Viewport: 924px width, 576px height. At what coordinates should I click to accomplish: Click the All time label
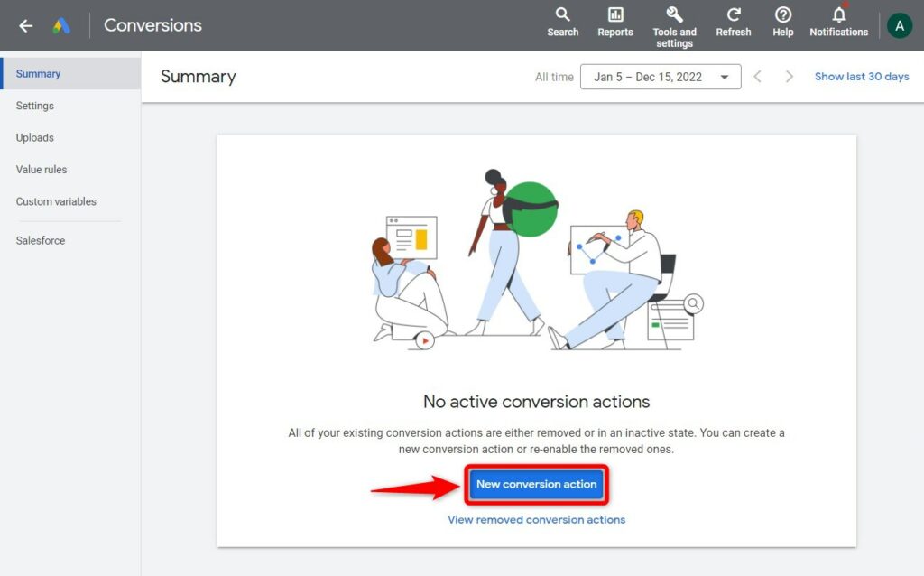click(554, 77)
